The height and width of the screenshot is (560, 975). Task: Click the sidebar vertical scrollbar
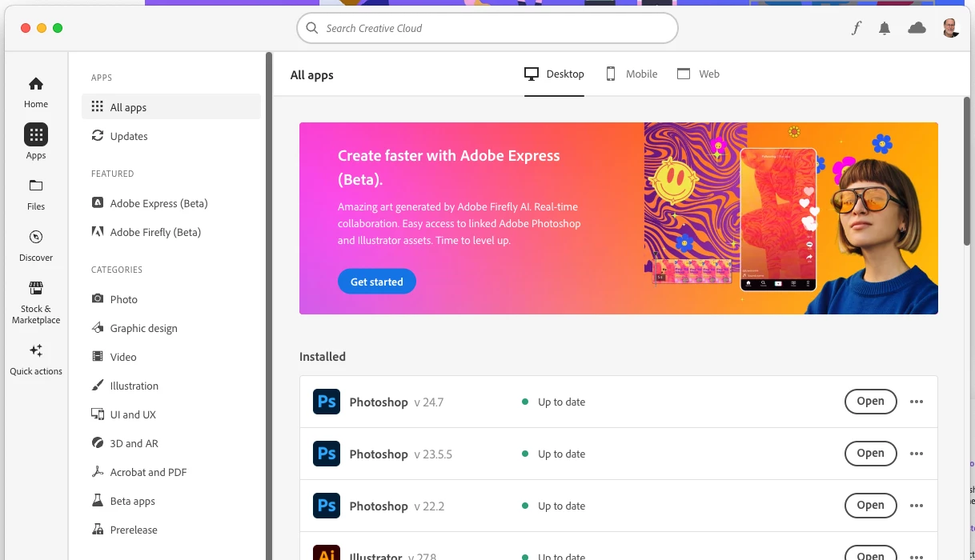[269, 306]
